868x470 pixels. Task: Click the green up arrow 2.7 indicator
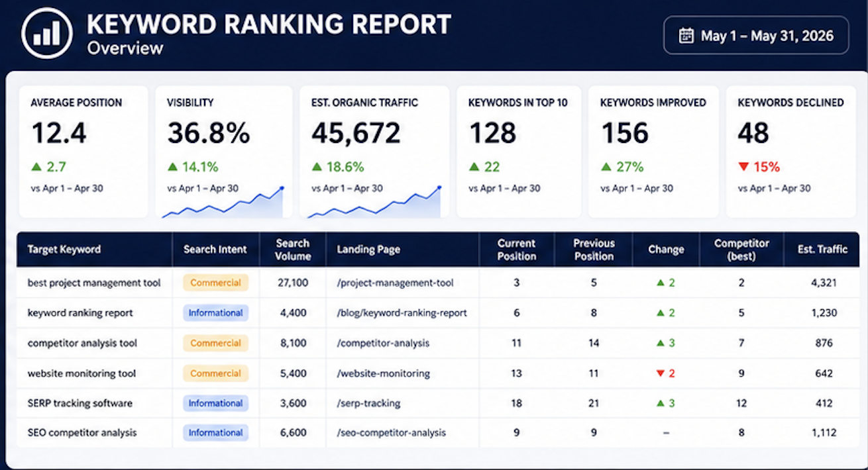pyautogui.click(x=48, y=167)
